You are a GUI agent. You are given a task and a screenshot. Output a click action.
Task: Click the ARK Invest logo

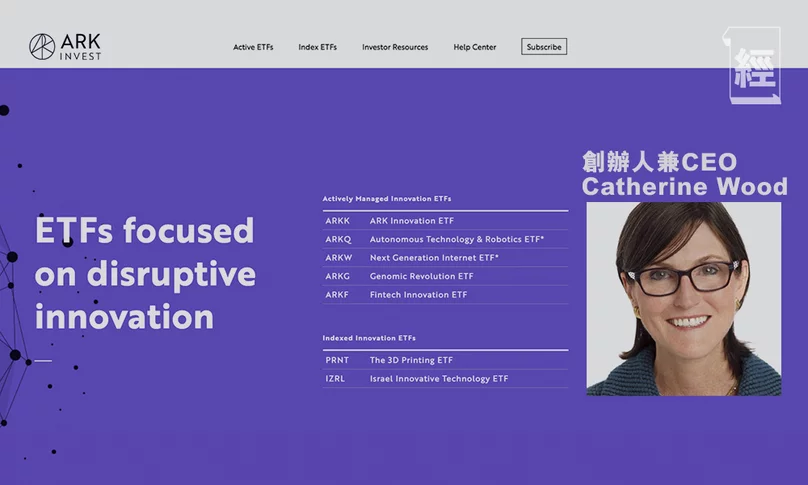pos(65,47)
